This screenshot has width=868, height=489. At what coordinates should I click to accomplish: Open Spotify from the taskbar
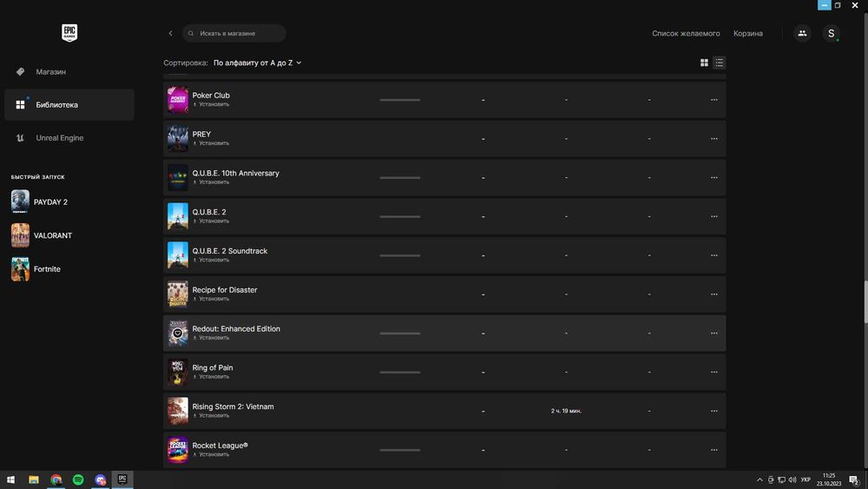click(x=78, y=479)
